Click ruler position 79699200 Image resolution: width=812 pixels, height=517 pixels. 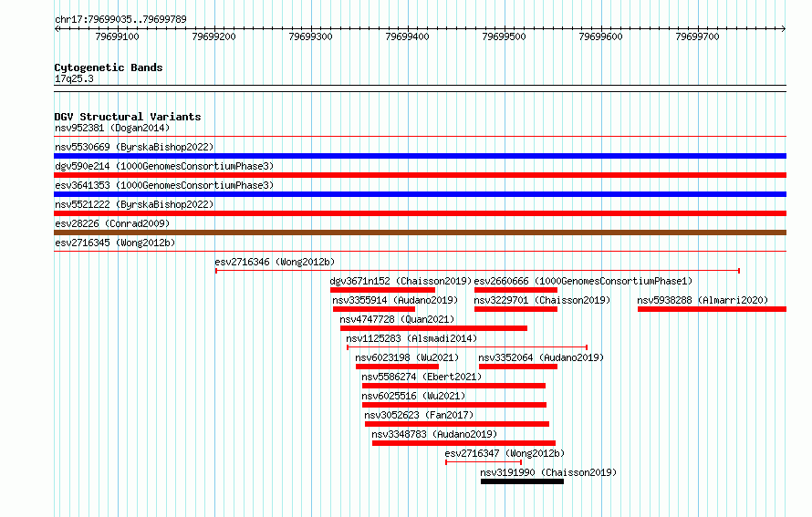[x=213, y=36]
